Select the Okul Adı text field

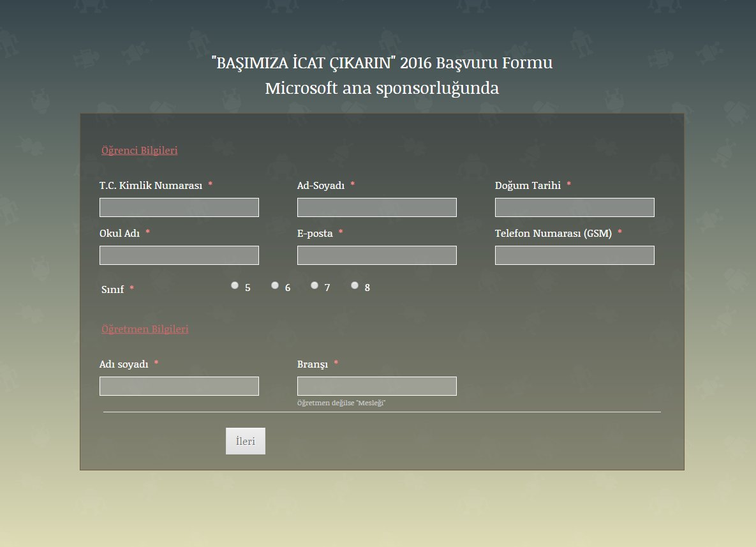[179, 255]
